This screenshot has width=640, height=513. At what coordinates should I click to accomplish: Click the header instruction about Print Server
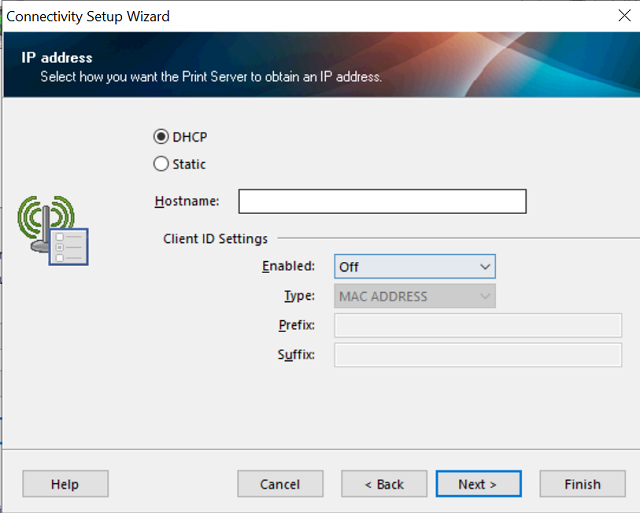(x=211, y=76)
